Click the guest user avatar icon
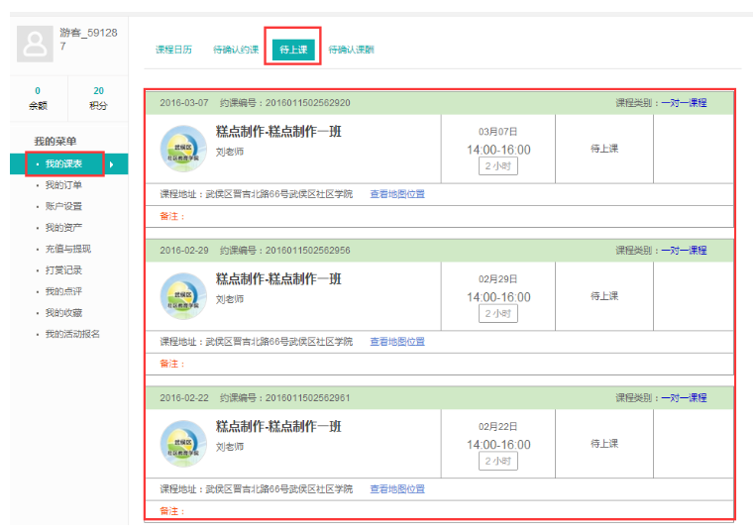The image size is (756, 532). point(37,44)
